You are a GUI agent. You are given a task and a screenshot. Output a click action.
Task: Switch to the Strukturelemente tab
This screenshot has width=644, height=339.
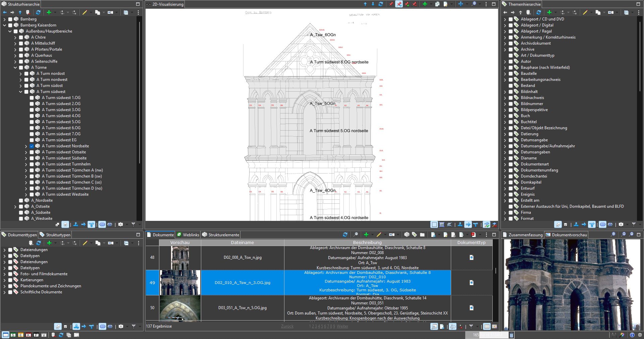coord(223,235)
